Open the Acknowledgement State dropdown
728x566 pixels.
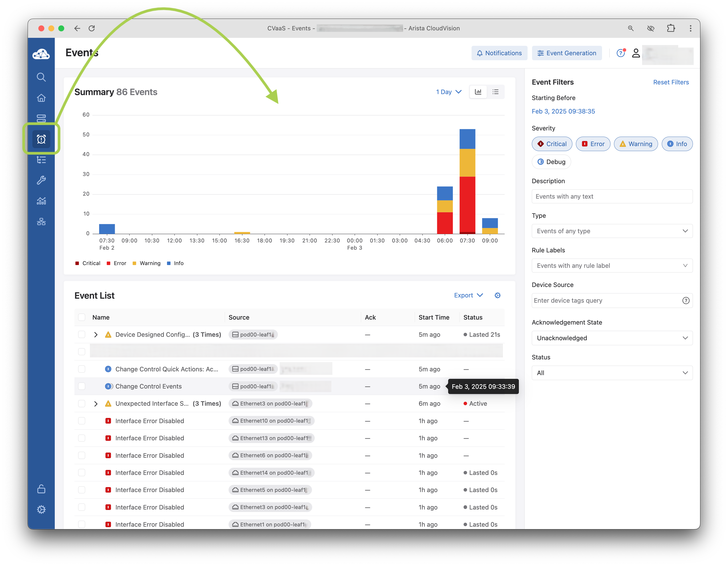(612, 338)
